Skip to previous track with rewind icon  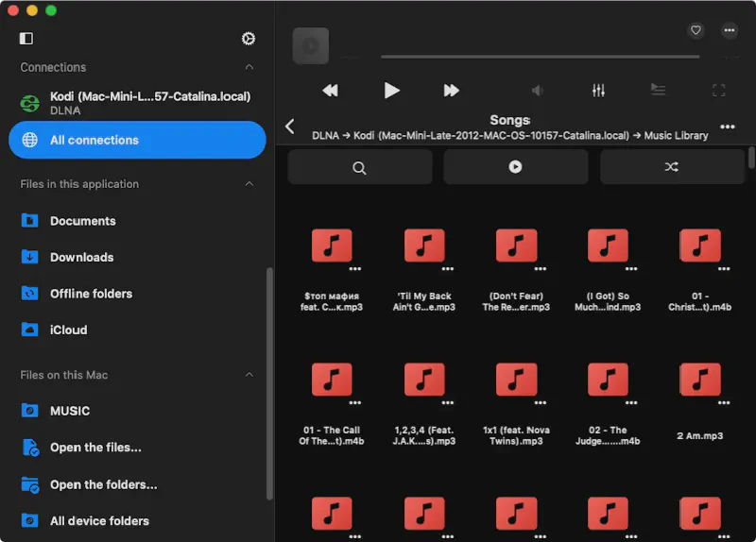330,91
